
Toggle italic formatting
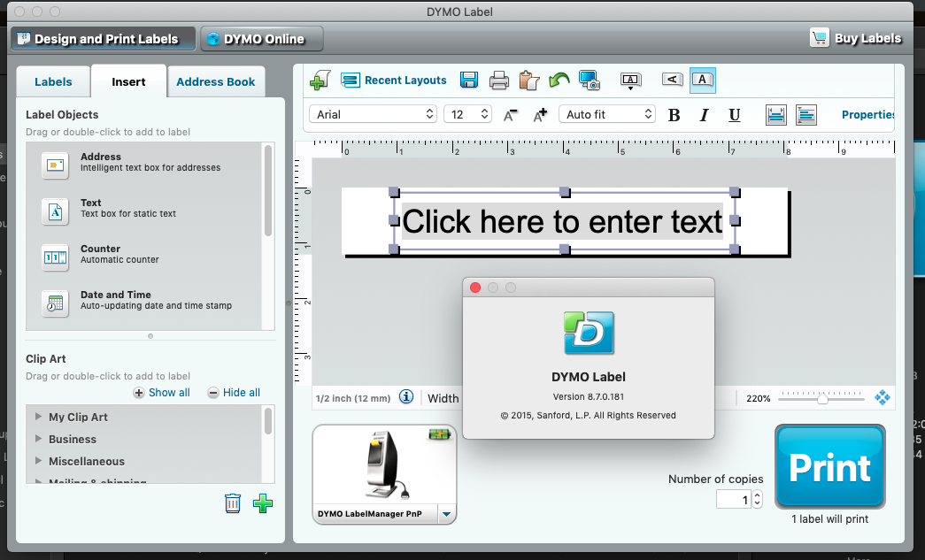coord(704,115)
